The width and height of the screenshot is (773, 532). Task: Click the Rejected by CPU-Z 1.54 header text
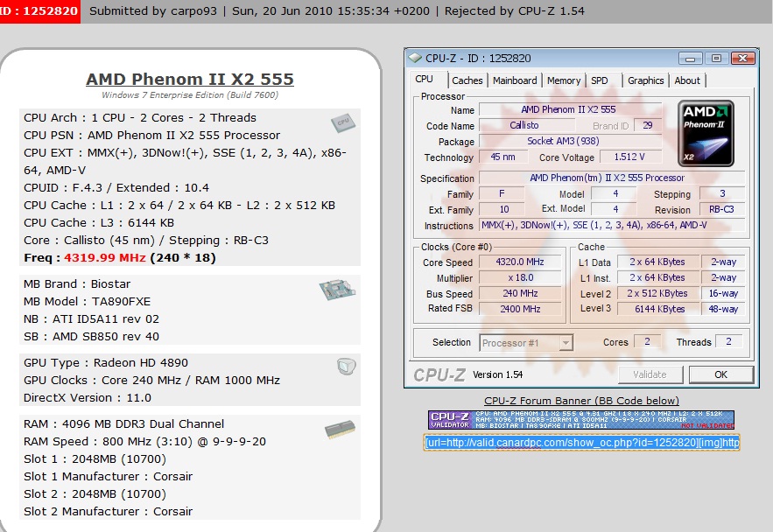pyautogui.click(x=515, y=10)
